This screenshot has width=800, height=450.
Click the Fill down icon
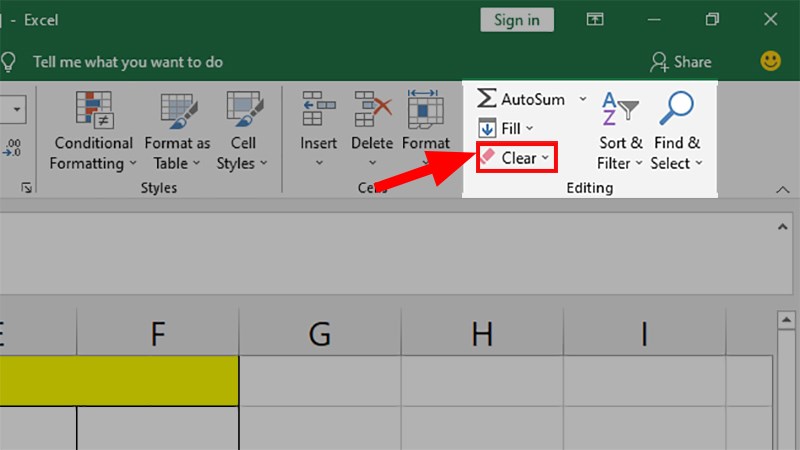click(487, 128)
